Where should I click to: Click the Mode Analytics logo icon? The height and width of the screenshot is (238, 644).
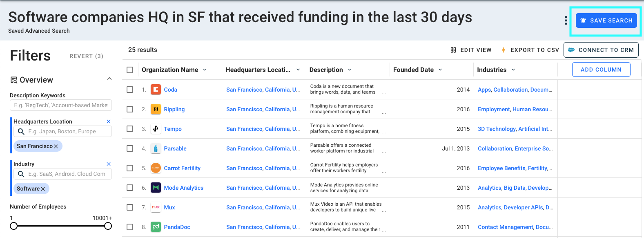click(156, 188)
